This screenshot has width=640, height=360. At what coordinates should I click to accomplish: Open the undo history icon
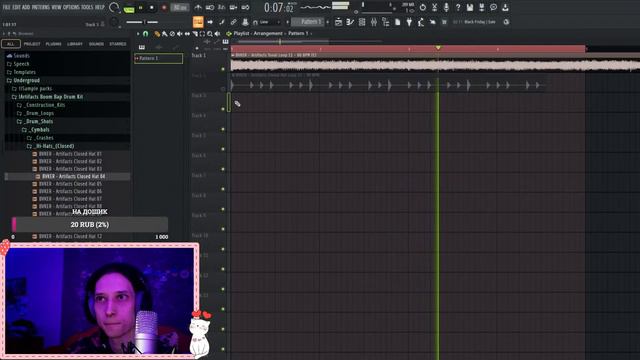tap(423, 7)
